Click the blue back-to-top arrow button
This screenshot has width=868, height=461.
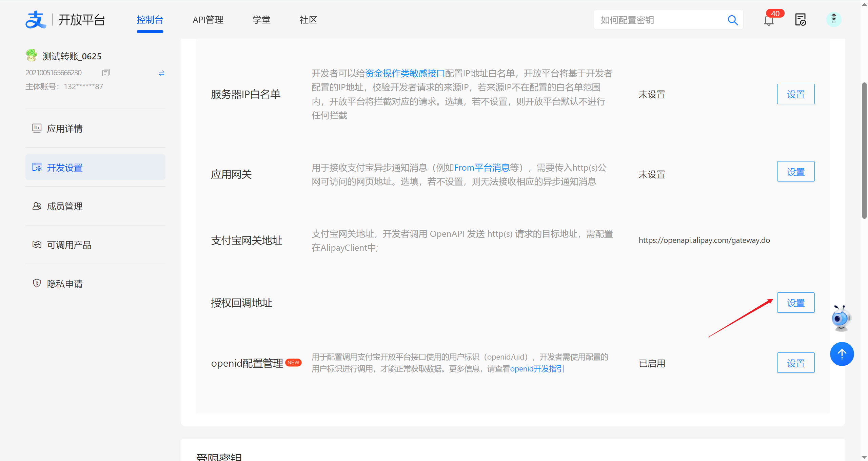842,354
